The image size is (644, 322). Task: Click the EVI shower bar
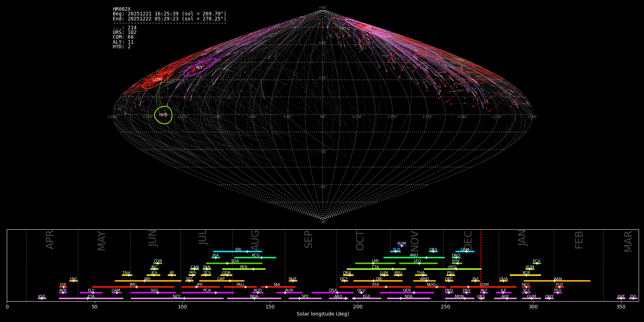click(633, 298)
